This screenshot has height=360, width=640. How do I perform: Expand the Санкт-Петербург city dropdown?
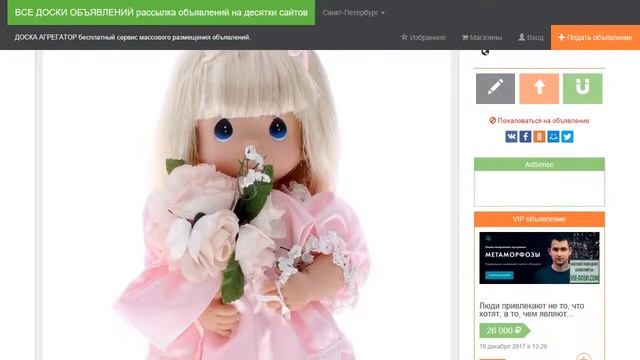(x=353, y=13)
